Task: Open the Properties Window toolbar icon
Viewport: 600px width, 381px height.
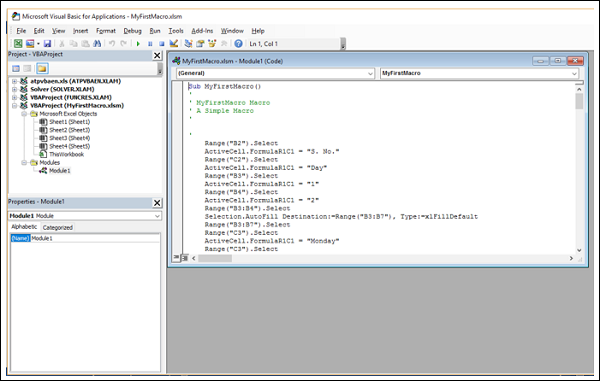Action: [x=200, y=44]
